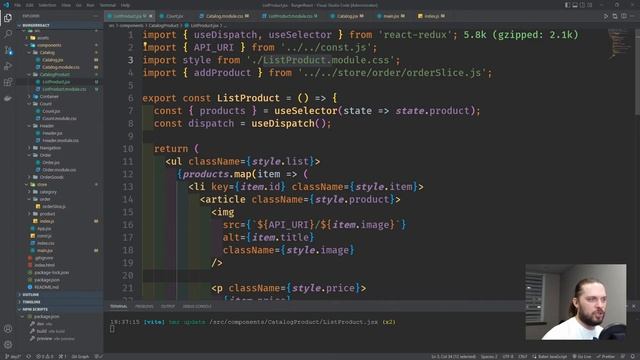Select the PROBLEMS panel tab
This screenshot has width=640, height=360.
(x=144, y=306)
